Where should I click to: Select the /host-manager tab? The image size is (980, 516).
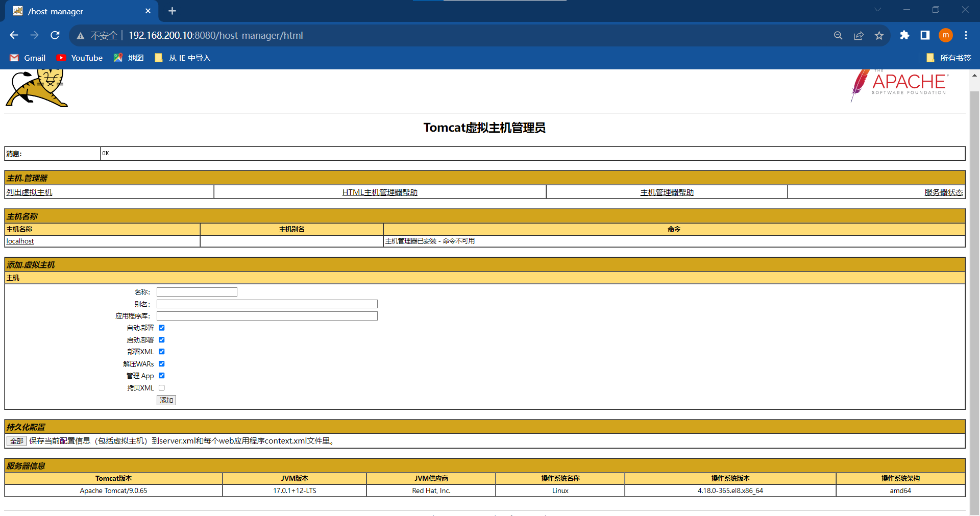tap(82, 11)
